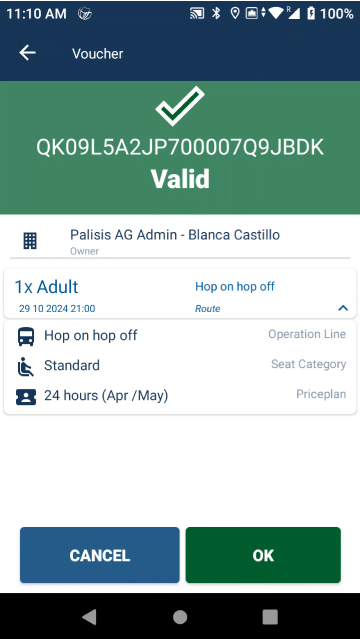Tap the bus icon for Operation Line
Viewport: 360px width, 639px height.
(x=26, y=337)
